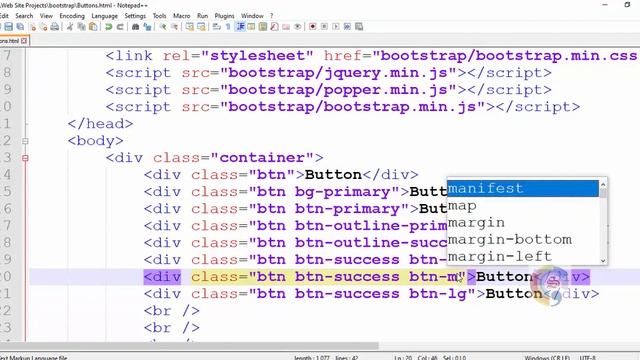Close the Buttons.html tab via its X

pyautogui.click(x=24, y=41)
